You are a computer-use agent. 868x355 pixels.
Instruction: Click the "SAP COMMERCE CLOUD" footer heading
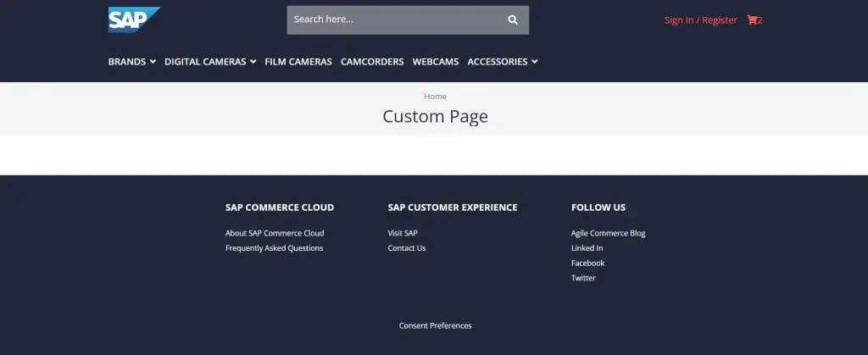coord(280,208)
